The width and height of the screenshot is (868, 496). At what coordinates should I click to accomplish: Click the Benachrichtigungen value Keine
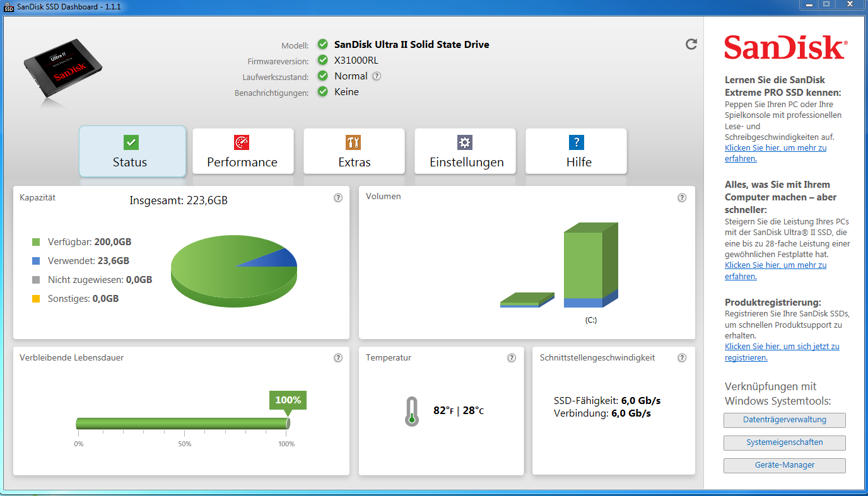point(346,91)
